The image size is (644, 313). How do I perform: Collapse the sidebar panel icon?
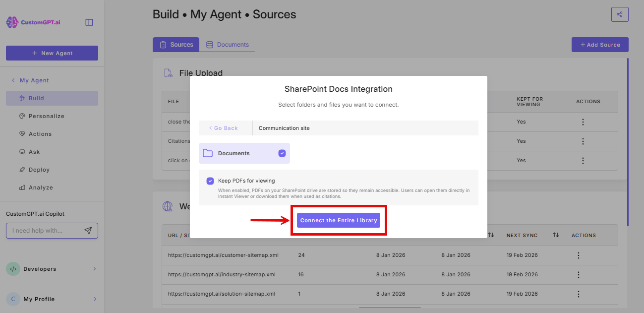[x=89, y=22]
